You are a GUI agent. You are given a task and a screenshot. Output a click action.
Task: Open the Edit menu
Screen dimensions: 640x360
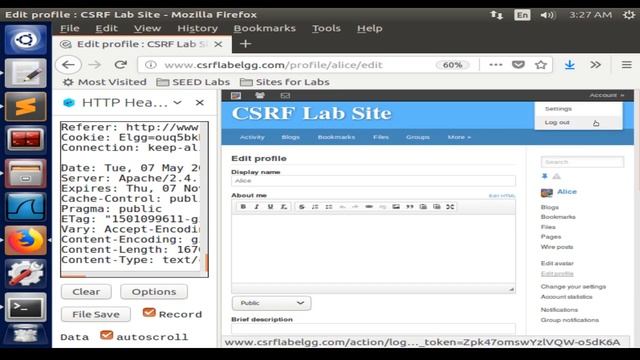107,28
